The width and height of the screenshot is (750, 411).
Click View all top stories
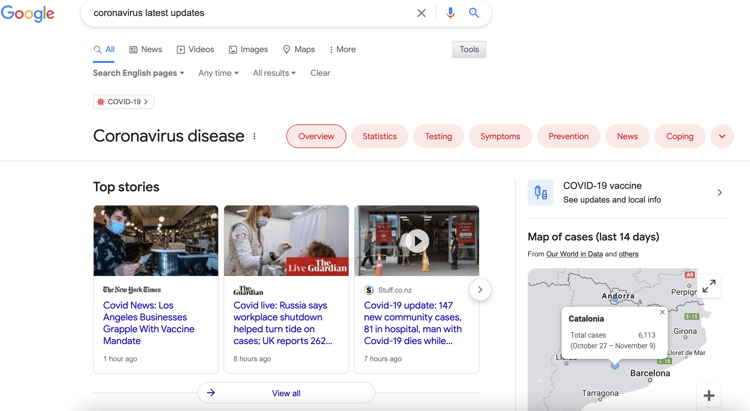[x=286, y=393]
